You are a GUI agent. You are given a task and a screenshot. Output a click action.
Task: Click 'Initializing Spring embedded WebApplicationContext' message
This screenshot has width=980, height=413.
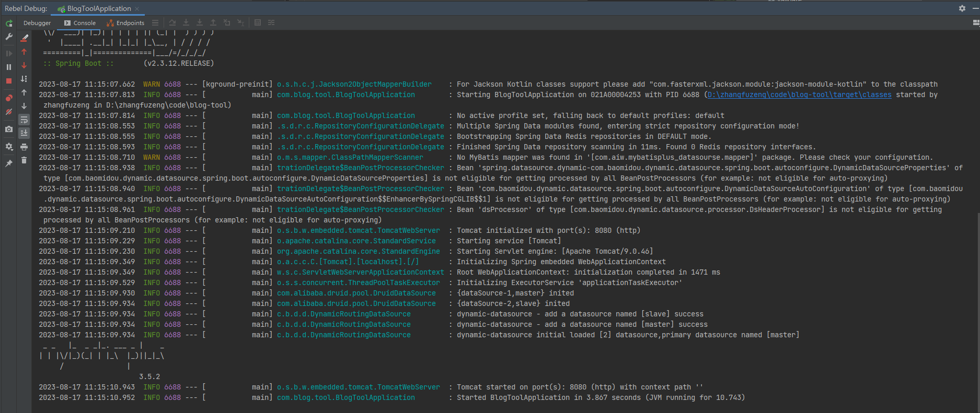[561, 262]
